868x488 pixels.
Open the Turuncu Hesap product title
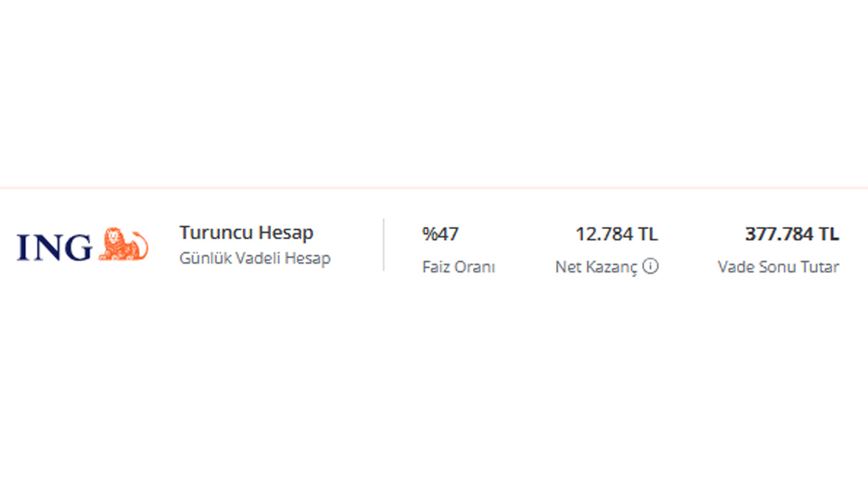pos(246,232)
